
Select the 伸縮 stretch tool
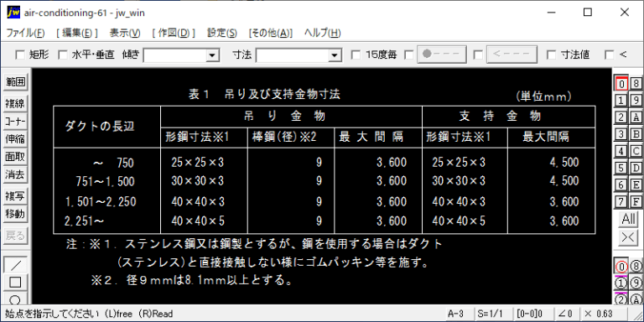pyautogui.click(x=15, y=139)
